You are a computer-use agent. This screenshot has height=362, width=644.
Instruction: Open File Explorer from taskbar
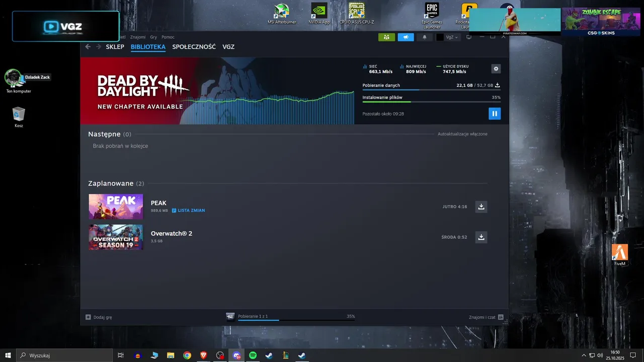click(x=171, y=355)
